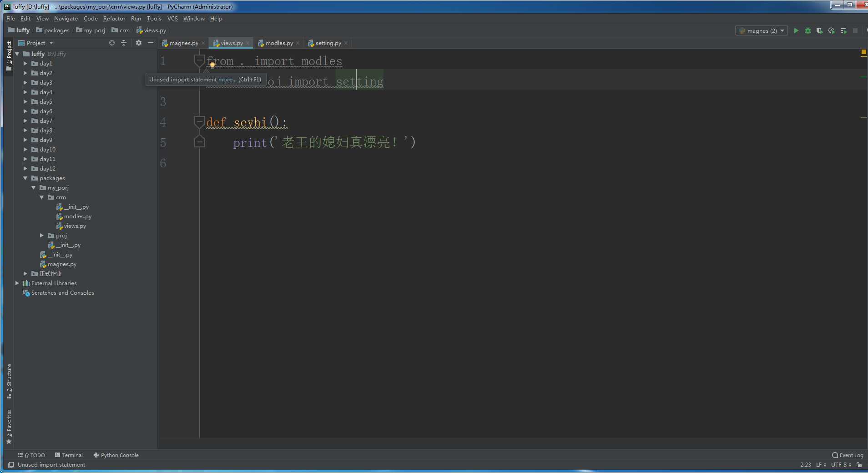Click the Collapse All icon in Project panel
868x473 pixels.
(x=124, y=43)
